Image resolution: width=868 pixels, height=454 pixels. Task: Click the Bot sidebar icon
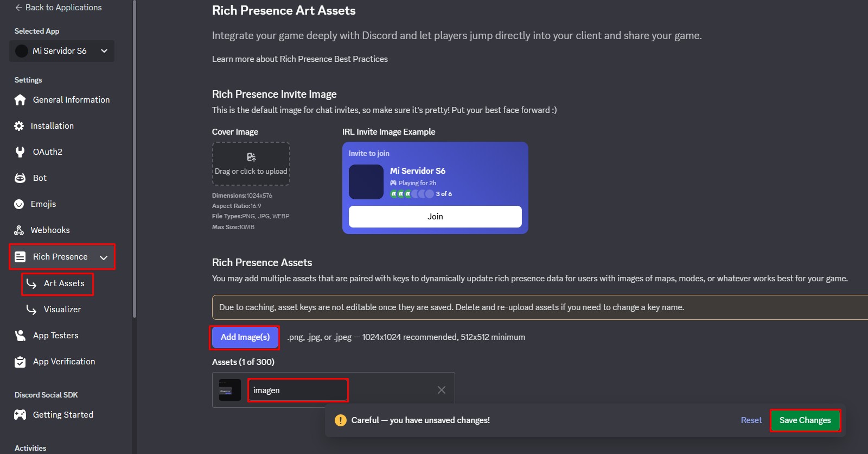[18, 178]
